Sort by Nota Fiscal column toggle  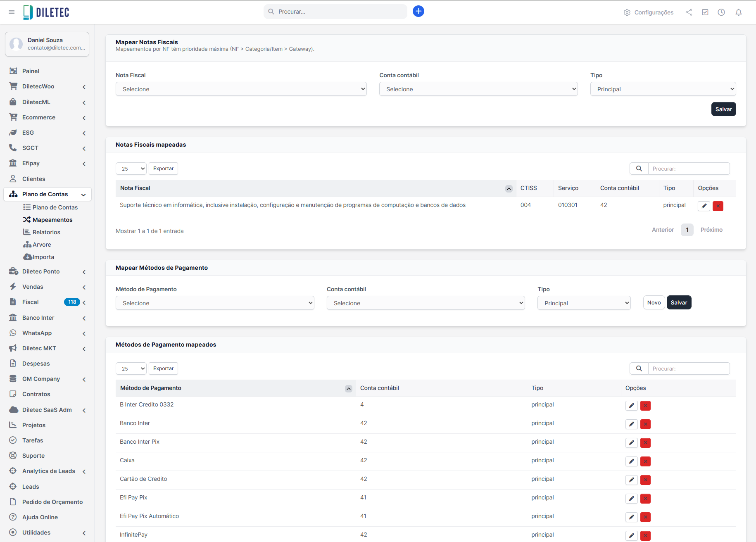[509, 189]
